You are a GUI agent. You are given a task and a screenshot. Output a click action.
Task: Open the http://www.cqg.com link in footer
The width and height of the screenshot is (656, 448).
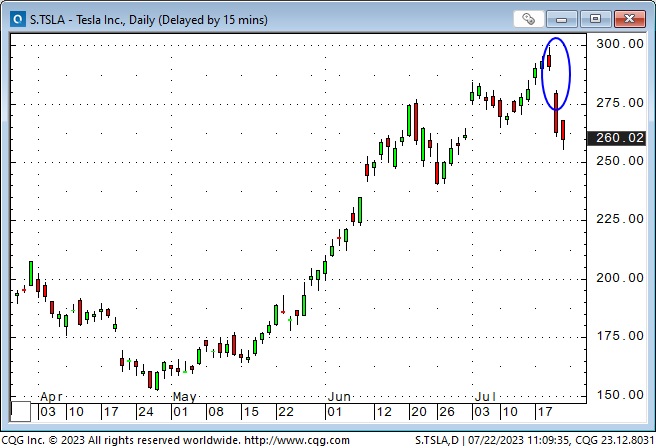click(297, 440)
